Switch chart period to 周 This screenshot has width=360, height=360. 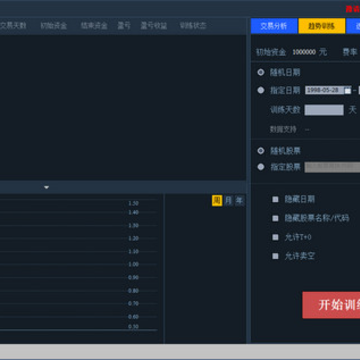coord(217,201)
